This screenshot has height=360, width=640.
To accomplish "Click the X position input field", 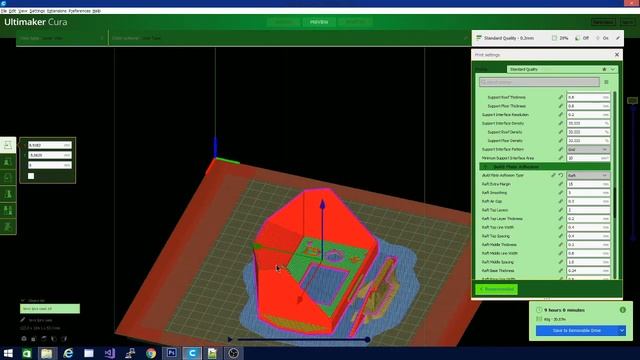I will [49, 145].
